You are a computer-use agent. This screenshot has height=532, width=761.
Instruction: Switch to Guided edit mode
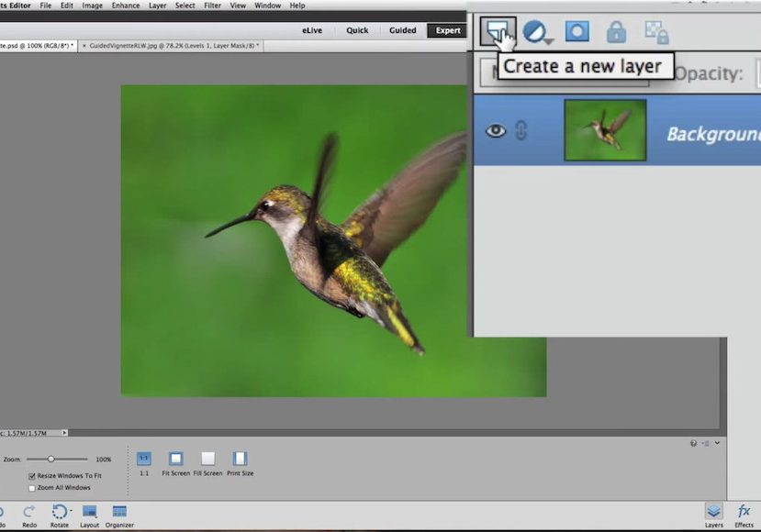coord(403,30)
